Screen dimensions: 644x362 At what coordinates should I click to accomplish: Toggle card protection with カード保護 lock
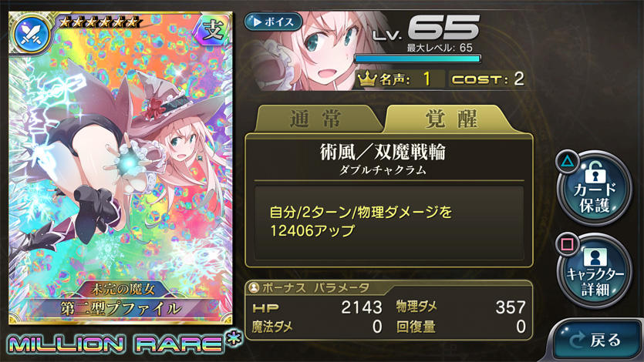594,188
